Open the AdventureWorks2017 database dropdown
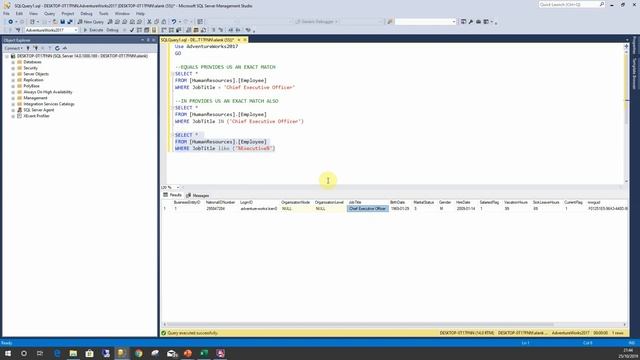 coord(76,30)
